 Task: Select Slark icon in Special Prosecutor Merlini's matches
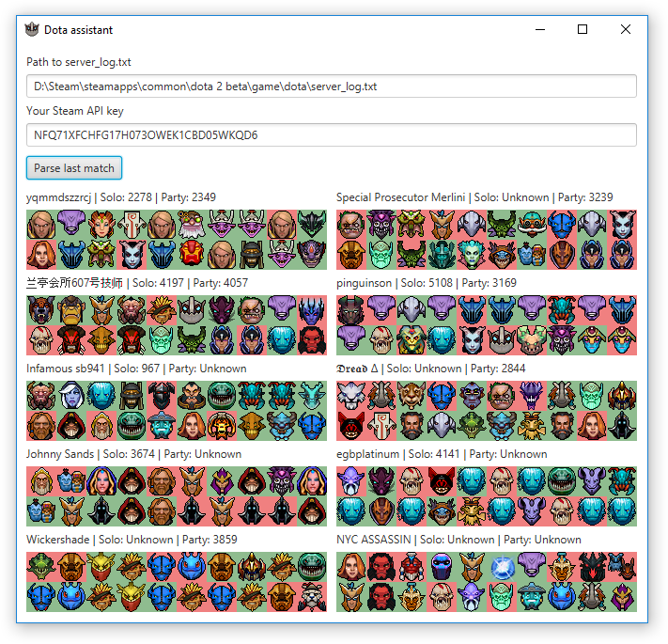pos(502,255)
